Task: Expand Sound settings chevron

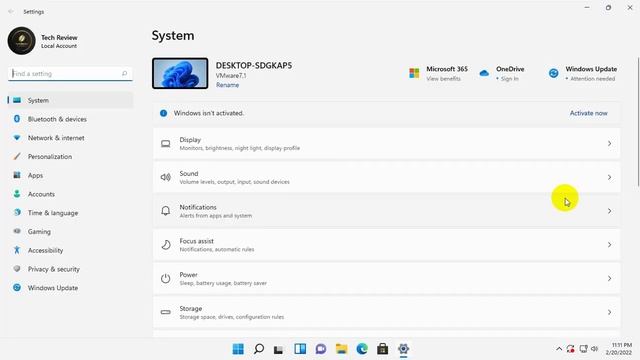Action: 609,177
